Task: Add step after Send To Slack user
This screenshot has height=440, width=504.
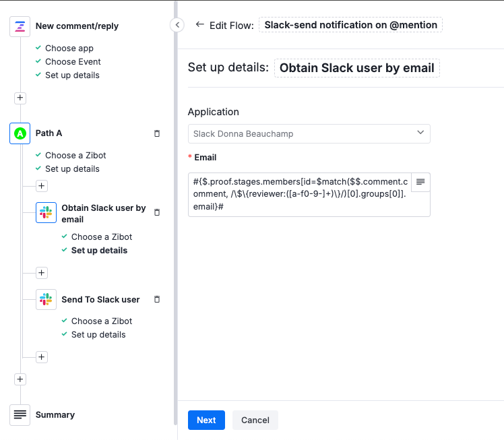Action: click(x=42, y=356)
